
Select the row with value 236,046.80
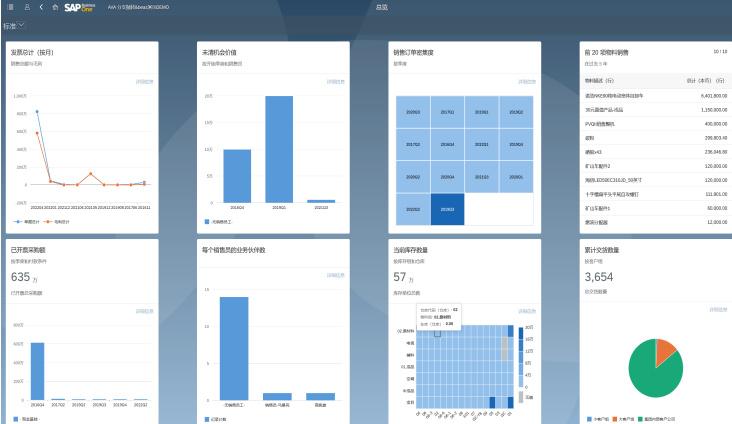point(656,152)
